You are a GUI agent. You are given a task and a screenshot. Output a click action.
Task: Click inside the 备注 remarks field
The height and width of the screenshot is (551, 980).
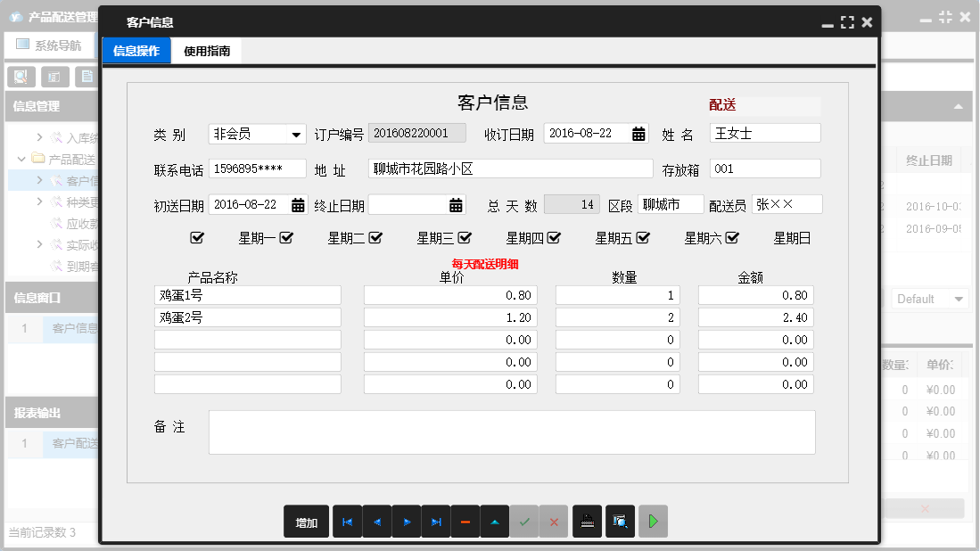tap(513, 432)
